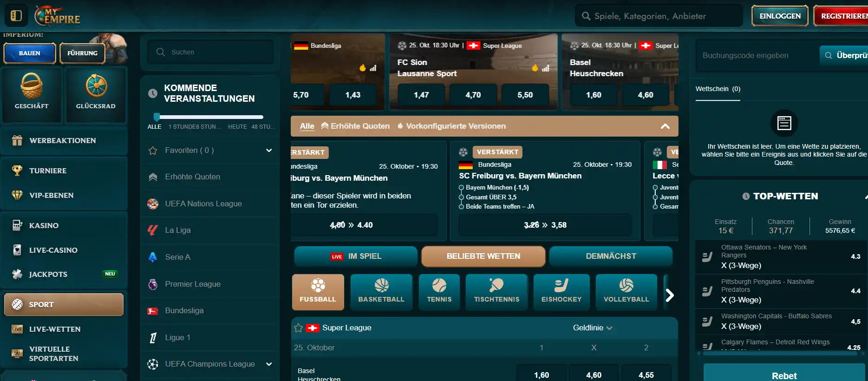Select the Erhöhte Quoten filter tab
Viewport: 868px width, 381px height.
355,126
